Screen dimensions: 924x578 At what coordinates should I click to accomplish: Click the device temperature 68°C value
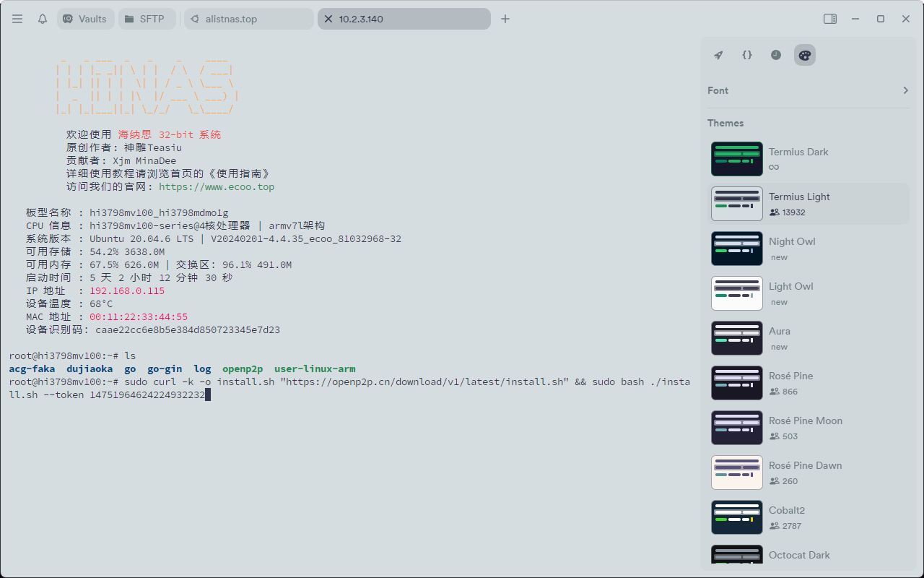click(x=101, y=303)
